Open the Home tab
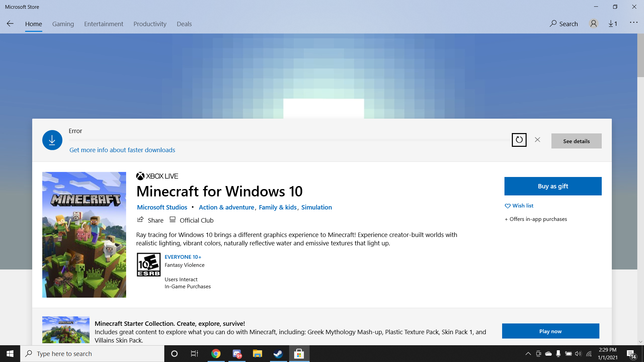 point(34,24)
